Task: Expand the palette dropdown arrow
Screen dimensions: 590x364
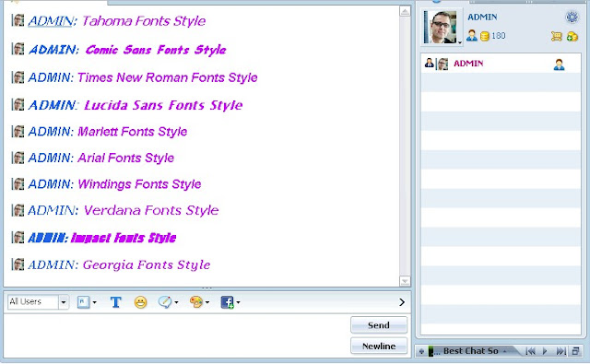Action: click(x=206, y=302)
